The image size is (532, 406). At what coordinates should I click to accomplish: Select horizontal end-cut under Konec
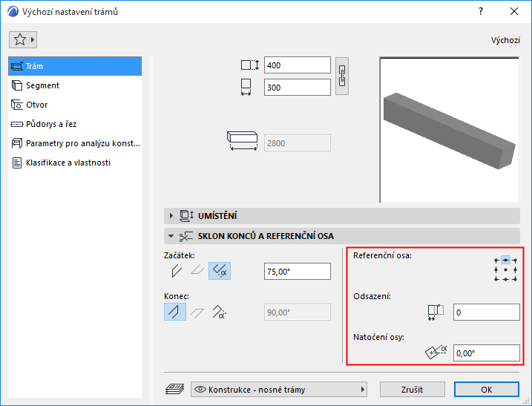coord(197,312)
